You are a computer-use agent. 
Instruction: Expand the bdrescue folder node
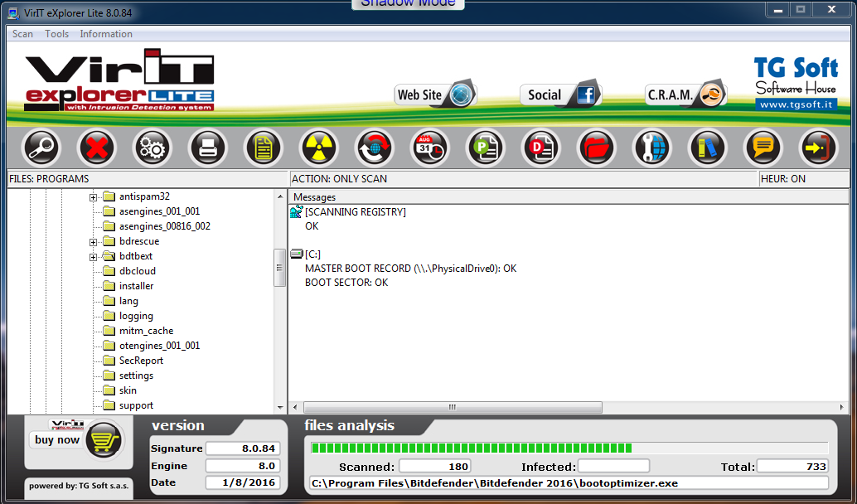click(x=94, y=242)
